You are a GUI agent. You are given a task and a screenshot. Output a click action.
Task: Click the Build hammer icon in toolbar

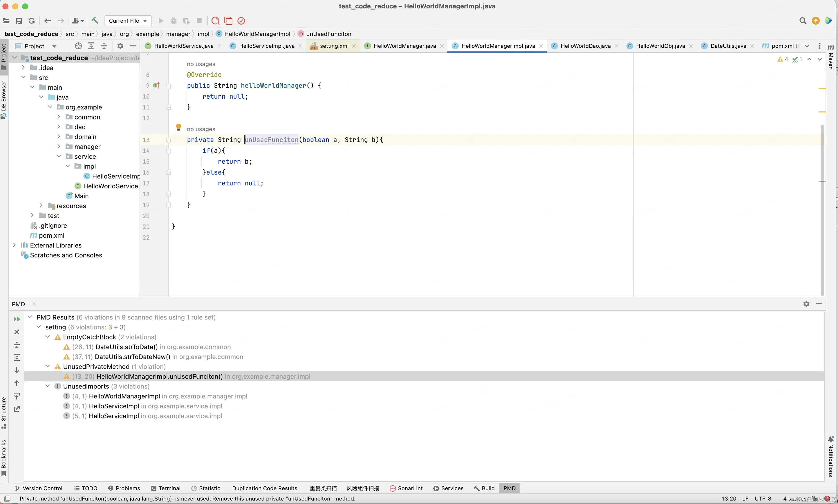[x=95, y=21]
